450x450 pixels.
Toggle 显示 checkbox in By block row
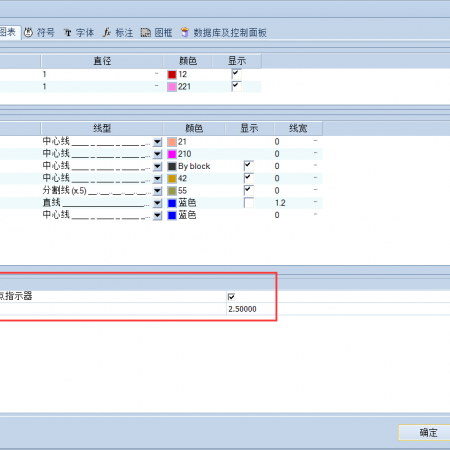coord(249,166)
